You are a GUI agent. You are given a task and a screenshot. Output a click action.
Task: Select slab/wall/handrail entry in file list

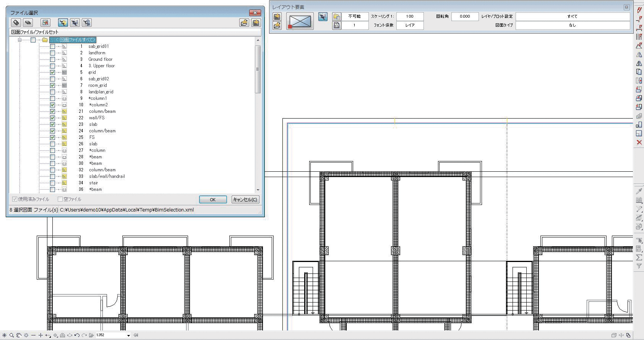107,176
